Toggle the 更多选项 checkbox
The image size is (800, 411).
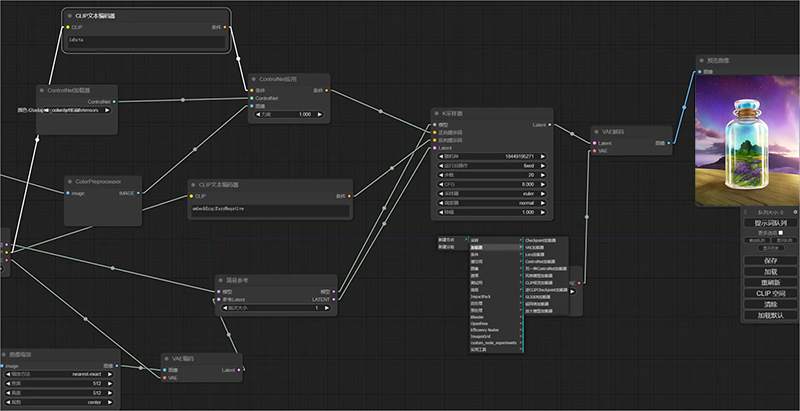[781, 233]
